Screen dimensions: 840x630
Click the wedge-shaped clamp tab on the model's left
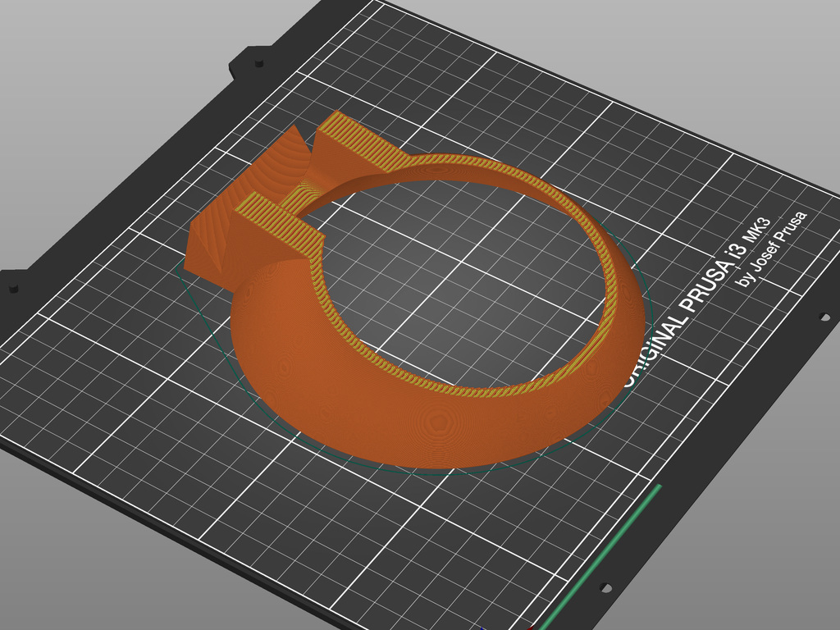(215, 240)
